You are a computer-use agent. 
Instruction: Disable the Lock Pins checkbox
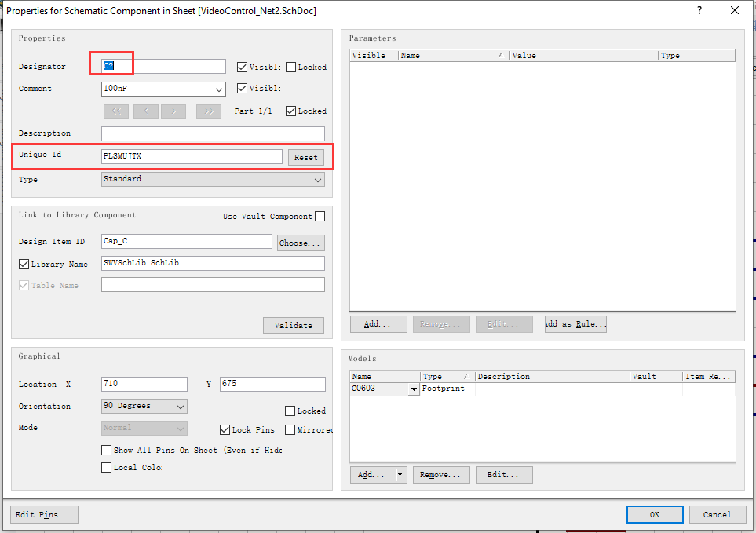click(224, 429)
